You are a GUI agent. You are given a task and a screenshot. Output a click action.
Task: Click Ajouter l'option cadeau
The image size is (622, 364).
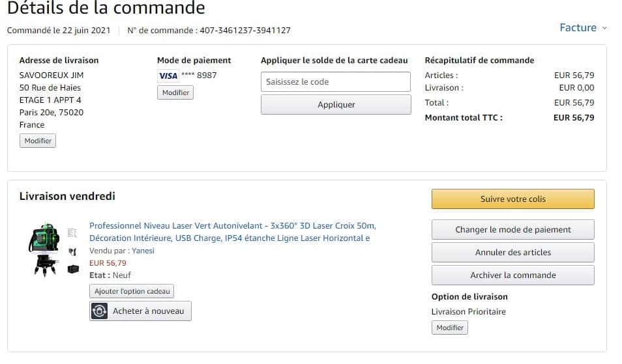132,291
